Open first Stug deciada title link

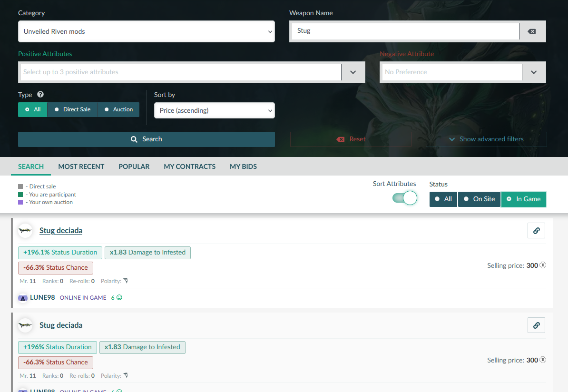point(61,230)
